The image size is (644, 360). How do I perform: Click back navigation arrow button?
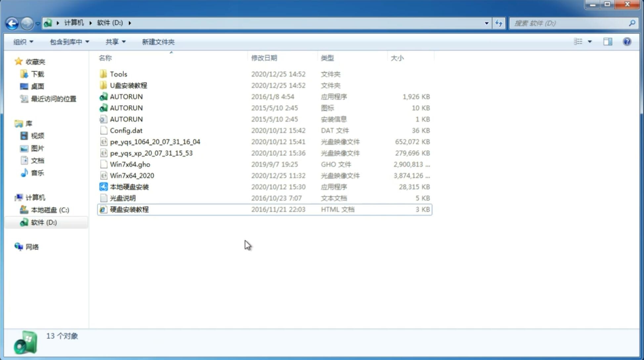pyautogui.click(x=12, y=22)
